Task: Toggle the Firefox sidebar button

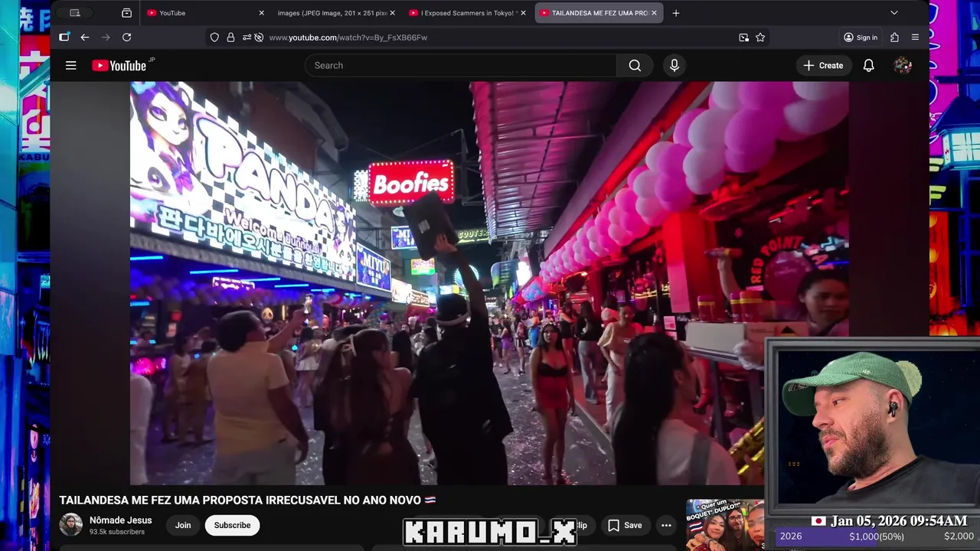Action: tap(64, 37)
